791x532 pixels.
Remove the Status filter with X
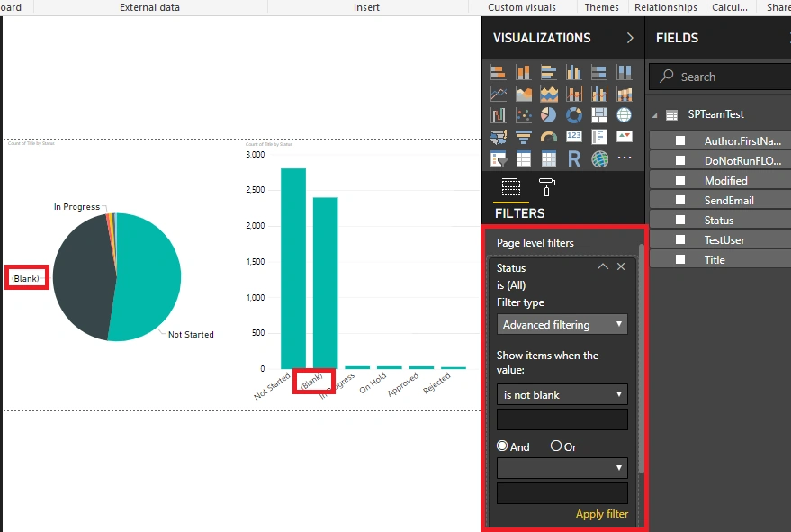621,266
